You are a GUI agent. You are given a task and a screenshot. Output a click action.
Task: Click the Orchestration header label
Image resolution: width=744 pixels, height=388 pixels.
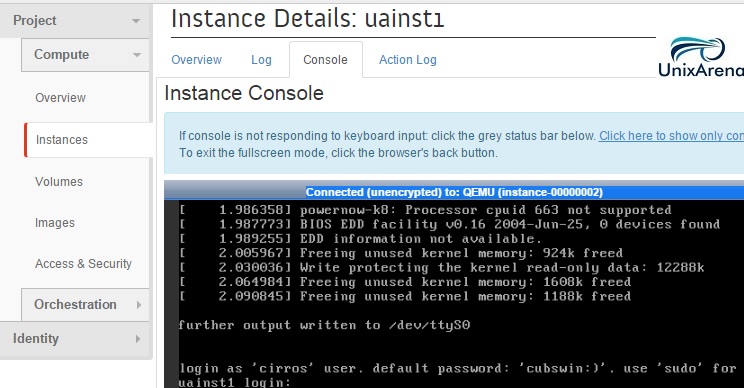point(75,305)
